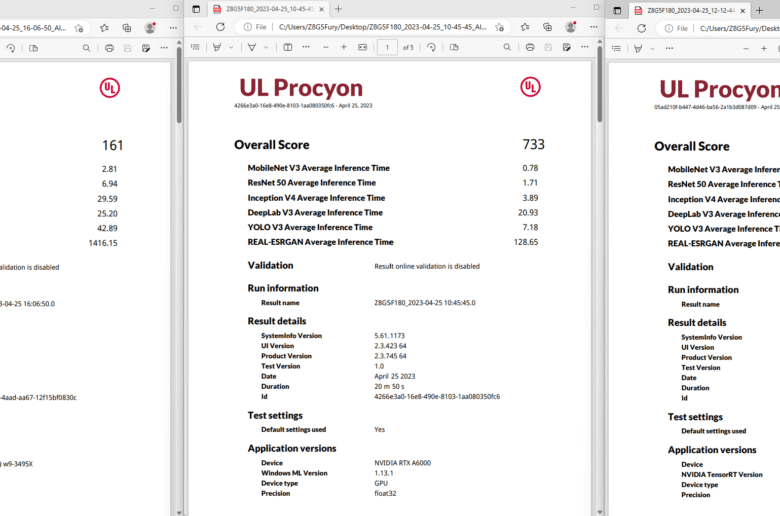This screenshot has height=516, width=780.
Task: Open Collections in middle window
Action: (x=547, y=27)
